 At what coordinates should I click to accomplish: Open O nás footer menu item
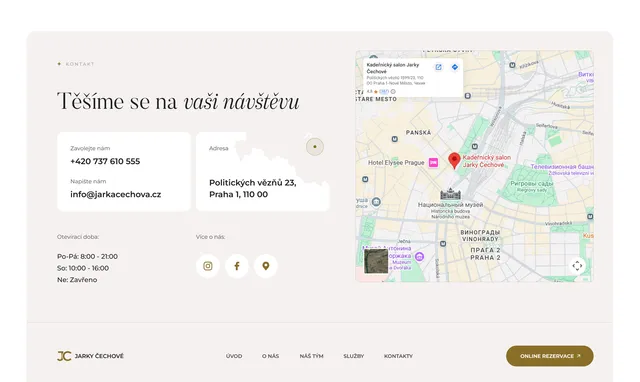271,356
